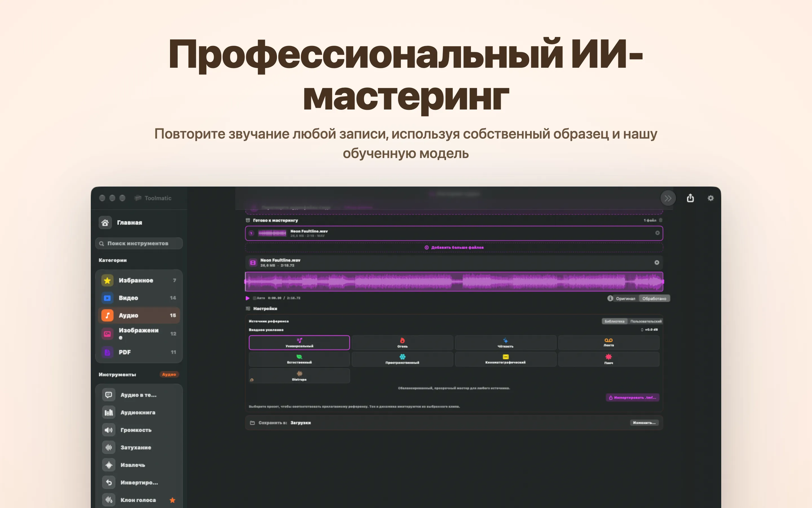Select the Пользовательский reference tab
This screenshot has height=508, width=812.
point(646,321)
